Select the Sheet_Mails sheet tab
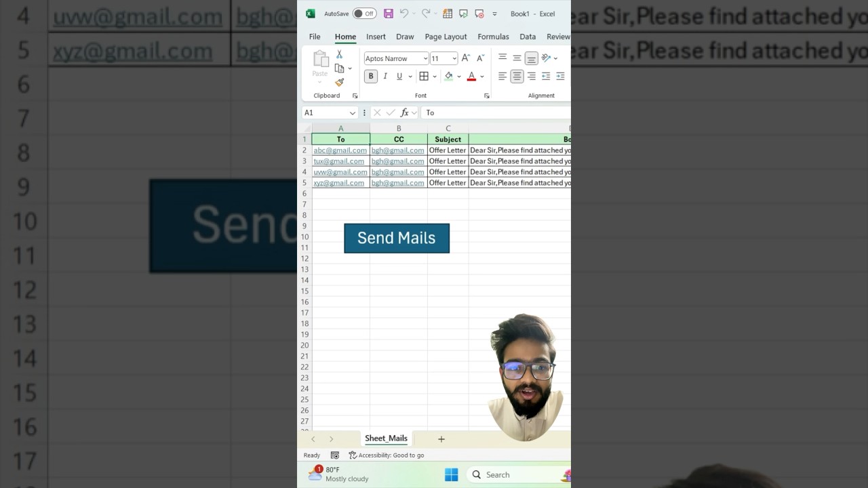Screen dimensions: 868x488 click(386, 439)
